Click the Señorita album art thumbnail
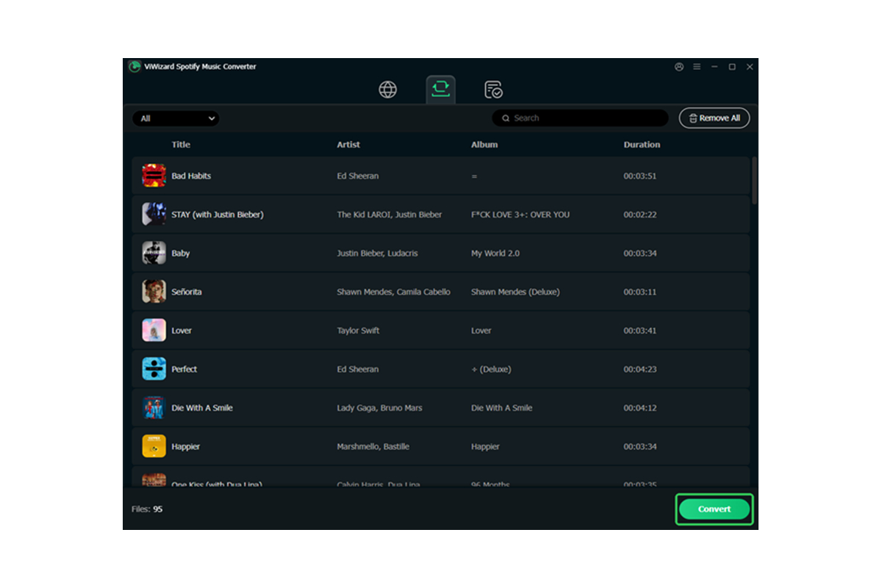The height and width of the screenshot is (588, 882). click(154, 292)
